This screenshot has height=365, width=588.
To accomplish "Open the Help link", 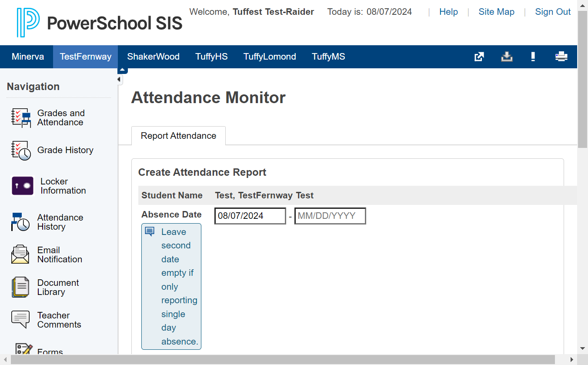I will point(448,12).
